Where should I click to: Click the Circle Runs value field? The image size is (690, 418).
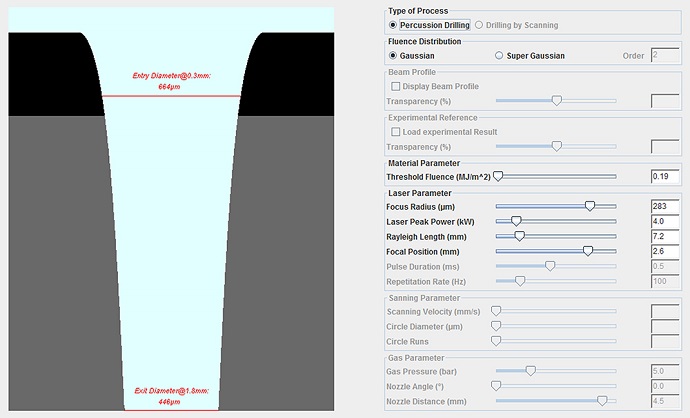click(665, 341)
